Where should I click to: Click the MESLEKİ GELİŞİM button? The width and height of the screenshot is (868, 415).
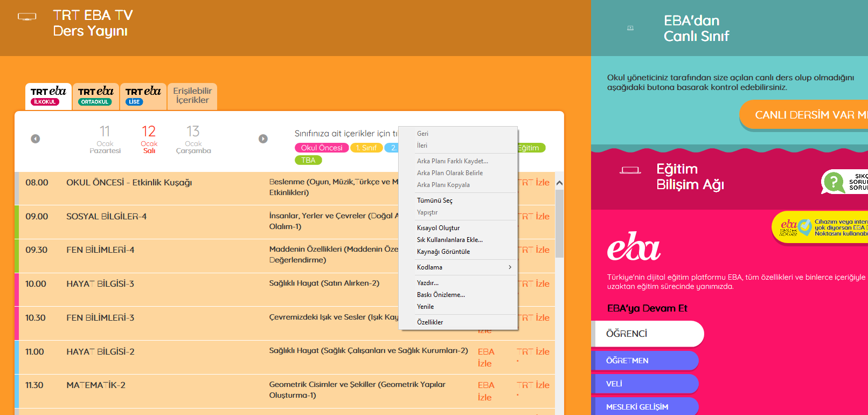pos(645,406)
